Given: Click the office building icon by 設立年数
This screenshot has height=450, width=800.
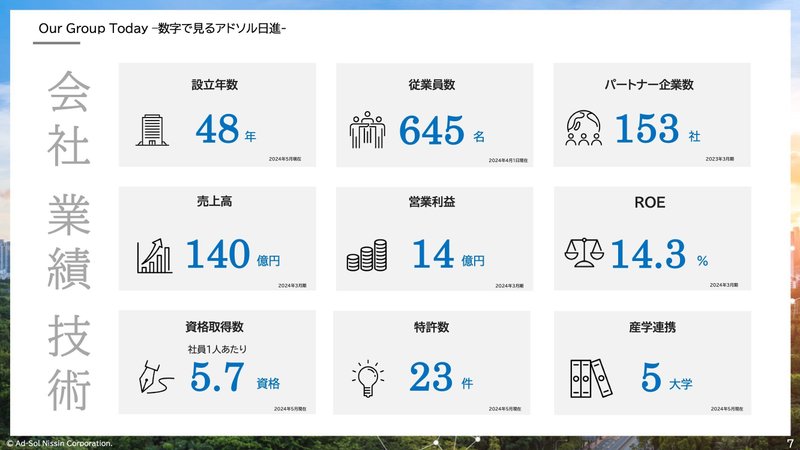Looking at the screenshot, I should [x=152, y=130].
